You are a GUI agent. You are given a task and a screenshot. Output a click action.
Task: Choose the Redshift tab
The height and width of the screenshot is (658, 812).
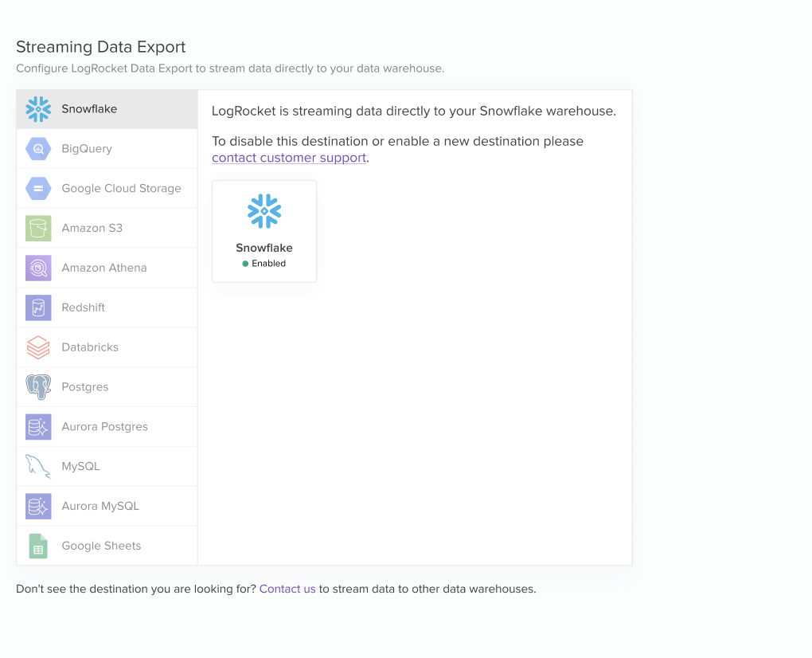107,307
